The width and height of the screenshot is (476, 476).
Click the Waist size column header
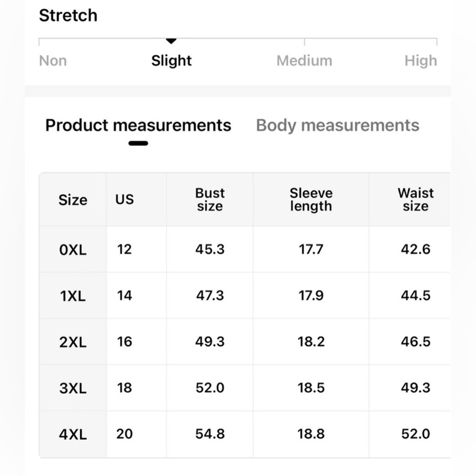[x=416, y=199]
